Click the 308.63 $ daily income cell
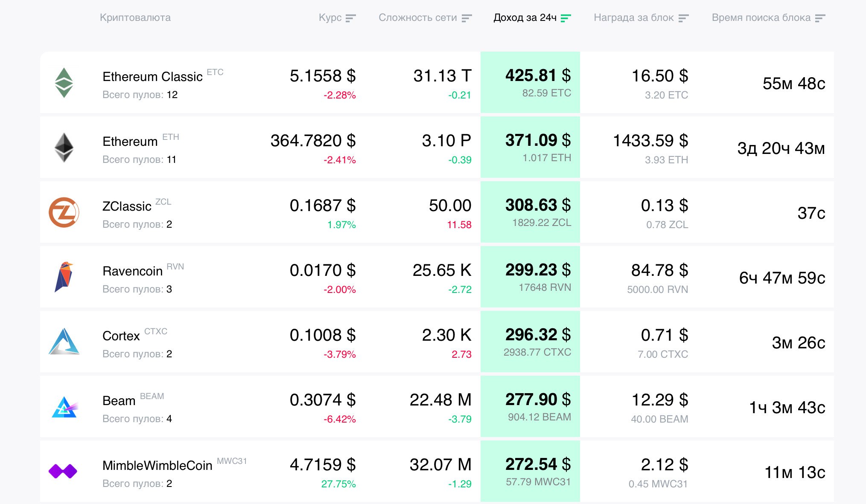This screenshot has width=866, height=504. pos(530,212)
